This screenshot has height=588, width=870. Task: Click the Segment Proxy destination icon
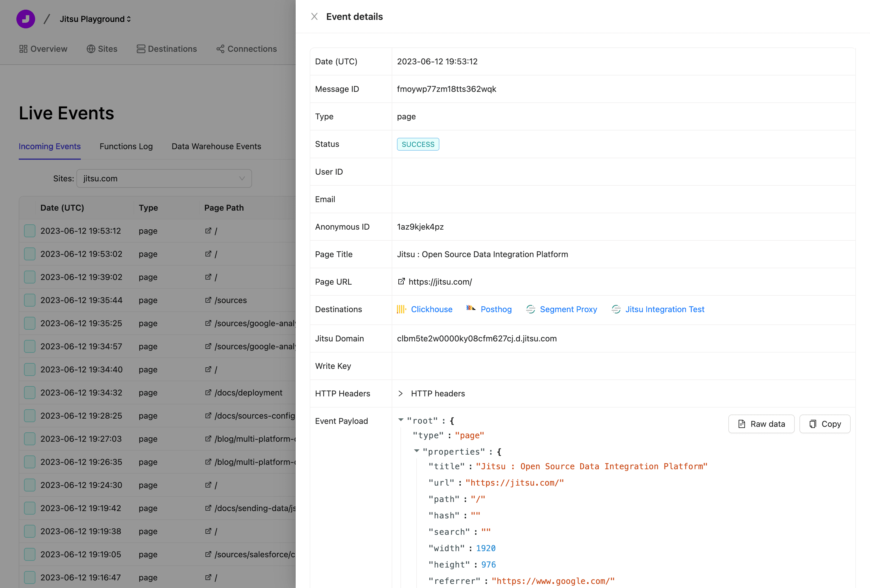click(530, 309)
